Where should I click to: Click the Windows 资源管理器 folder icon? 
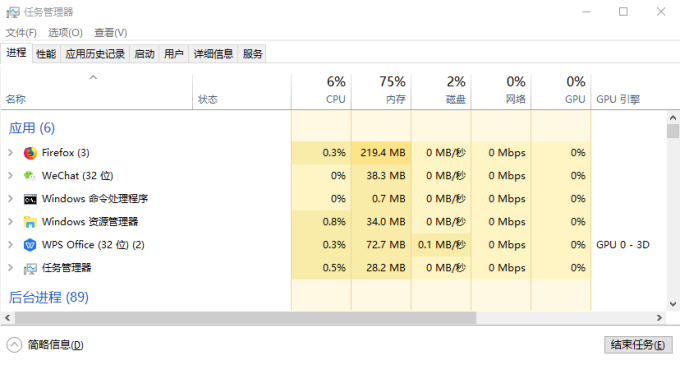30,222
